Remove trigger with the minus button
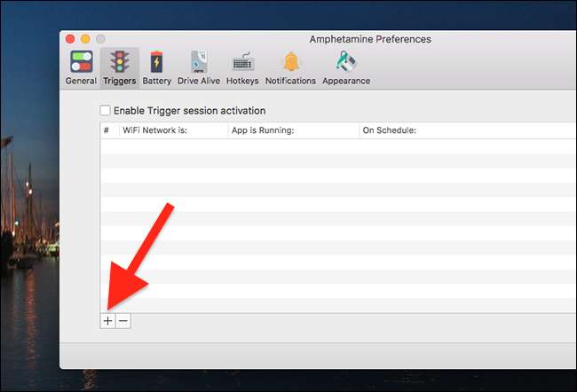 [123, 321]
